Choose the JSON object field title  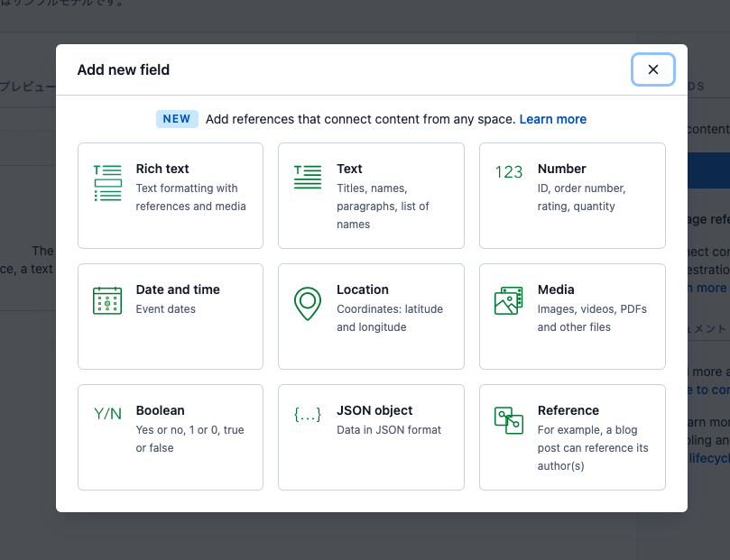(x=374, y=410)
